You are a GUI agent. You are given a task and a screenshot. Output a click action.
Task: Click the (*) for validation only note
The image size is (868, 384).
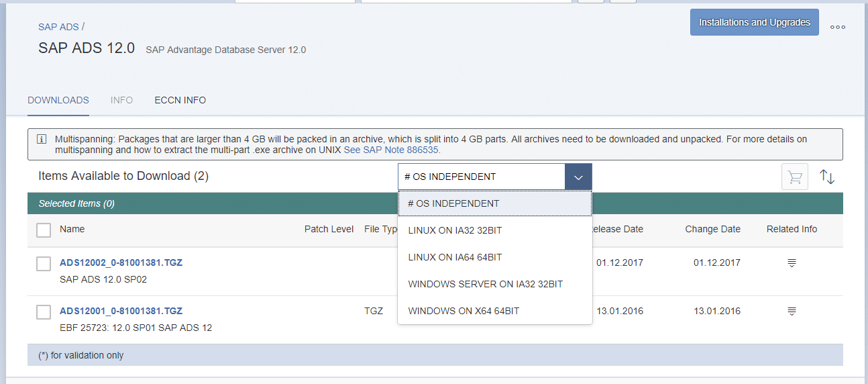(x=81, y=355)
